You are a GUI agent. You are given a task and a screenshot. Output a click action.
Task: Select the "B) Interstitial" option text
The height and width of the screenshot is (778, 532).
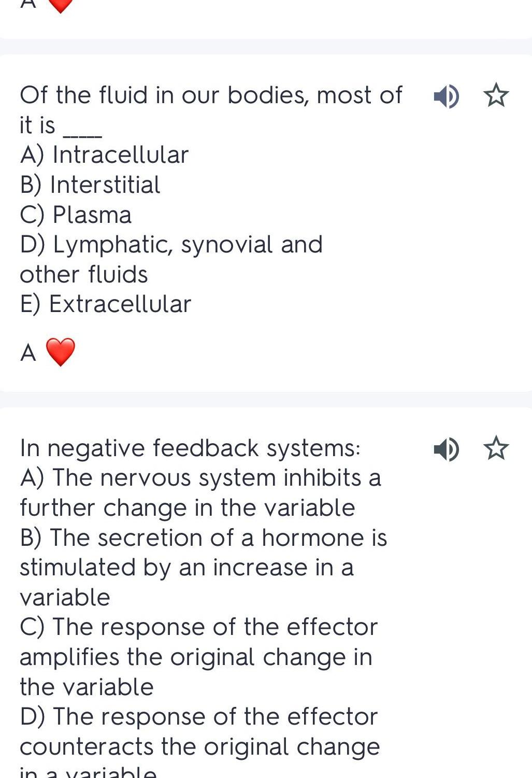(x=90, y=185)
